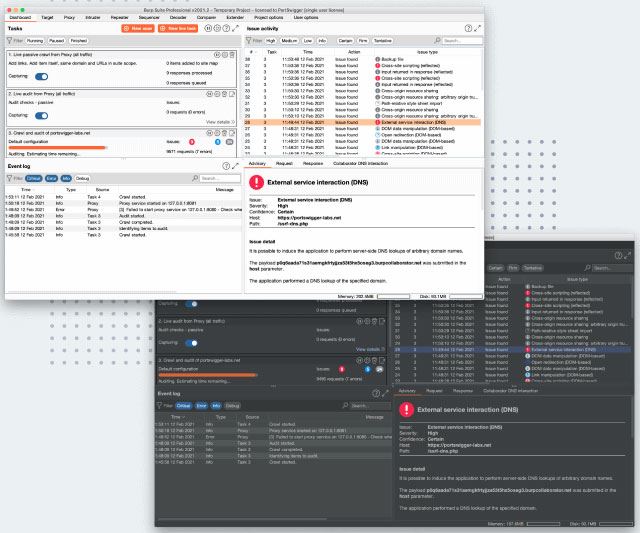Click the New scan button

138,28
